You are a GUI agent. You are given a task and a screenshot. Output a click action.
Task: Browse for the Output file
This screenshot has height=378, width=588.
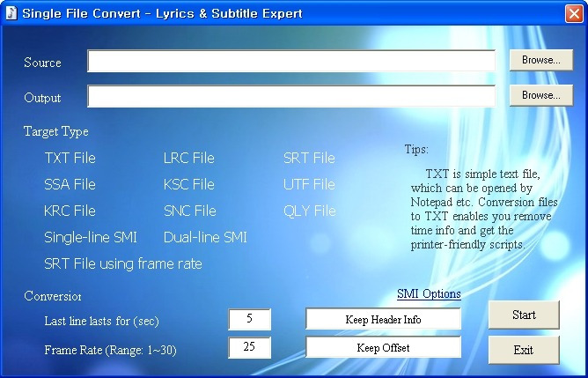coord(540,95)
